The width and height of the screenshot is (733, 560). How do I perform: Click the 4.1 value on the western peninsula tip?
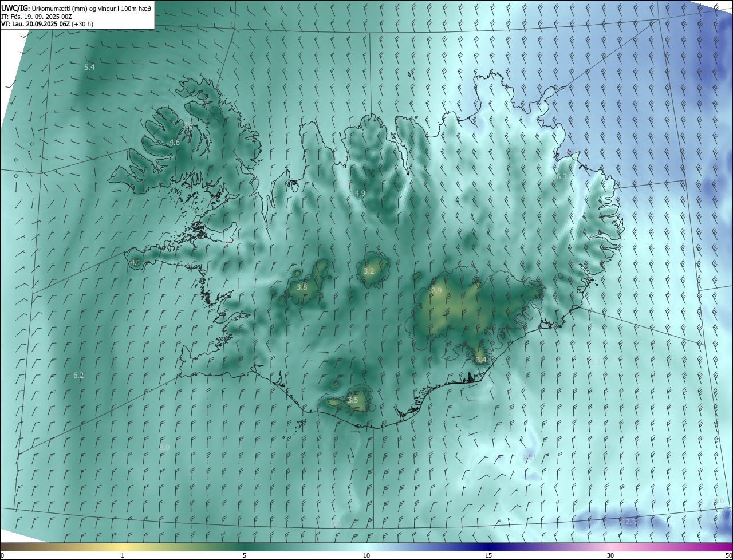(136, 262)
